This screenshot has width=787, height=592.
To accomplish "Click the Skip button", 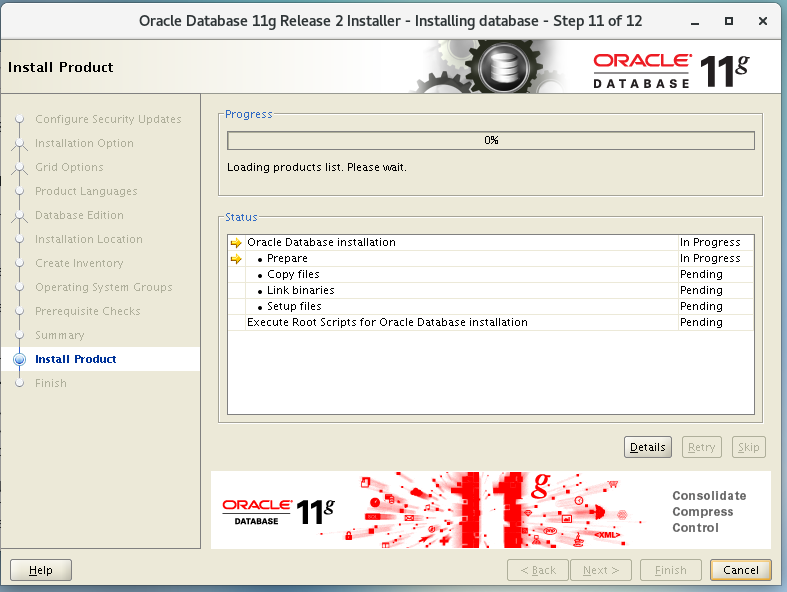I will coord(748,447).
